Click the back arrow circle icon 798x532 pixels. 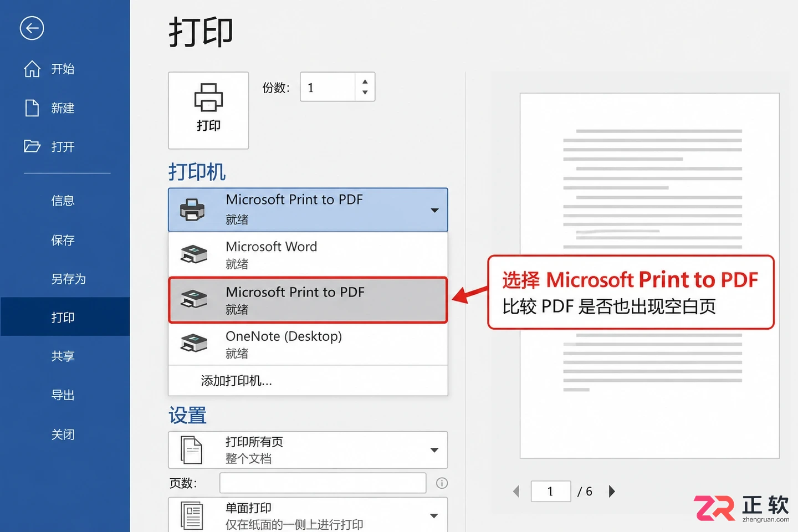[32, 28]
